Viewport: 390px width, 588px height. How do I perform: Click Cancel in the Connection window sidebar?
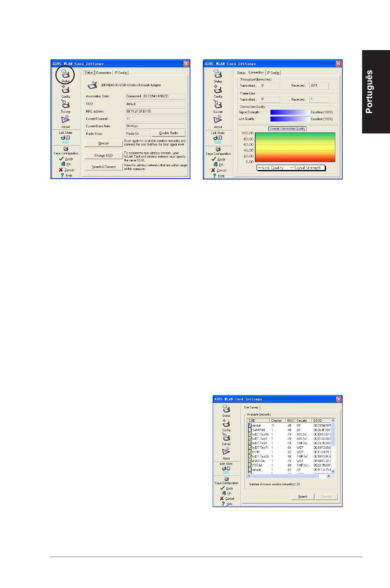pos(218,170)
